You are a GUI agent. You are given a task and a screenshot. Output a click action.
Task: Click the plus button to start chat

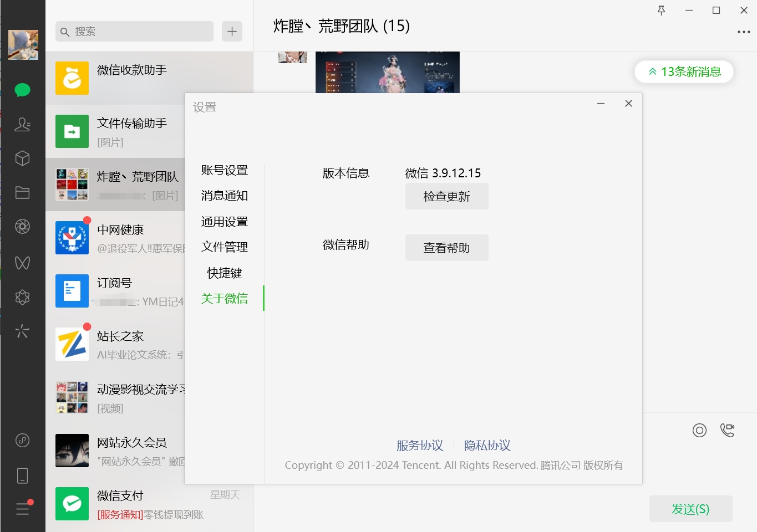(232, 32)
